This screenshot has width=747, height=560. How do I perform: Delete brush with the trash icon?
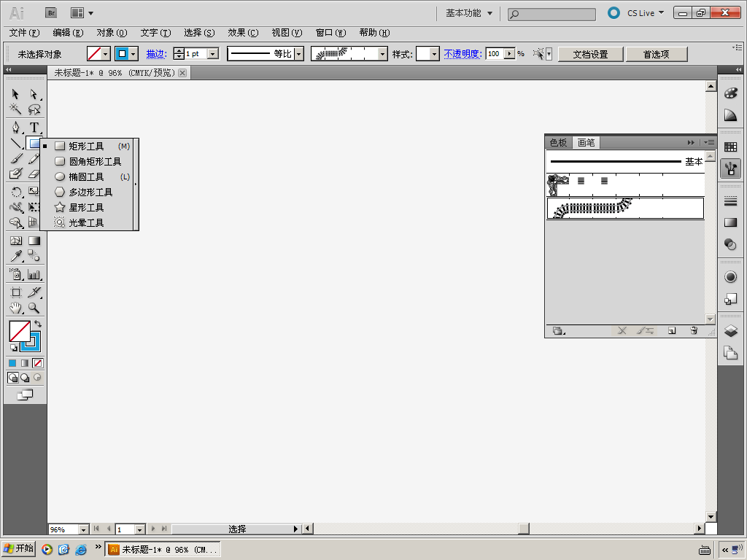click(x=694, y=331)
